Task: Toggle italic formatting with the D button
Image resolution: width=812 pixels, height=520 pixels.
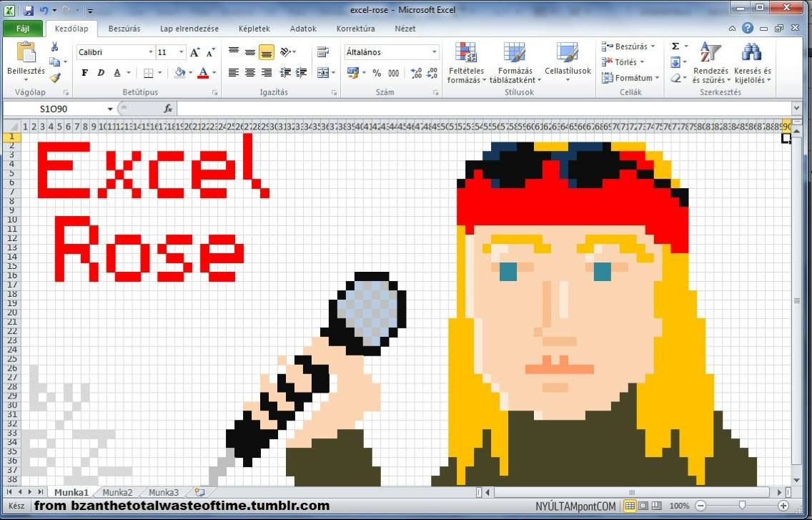Action: tap(101, 72)
